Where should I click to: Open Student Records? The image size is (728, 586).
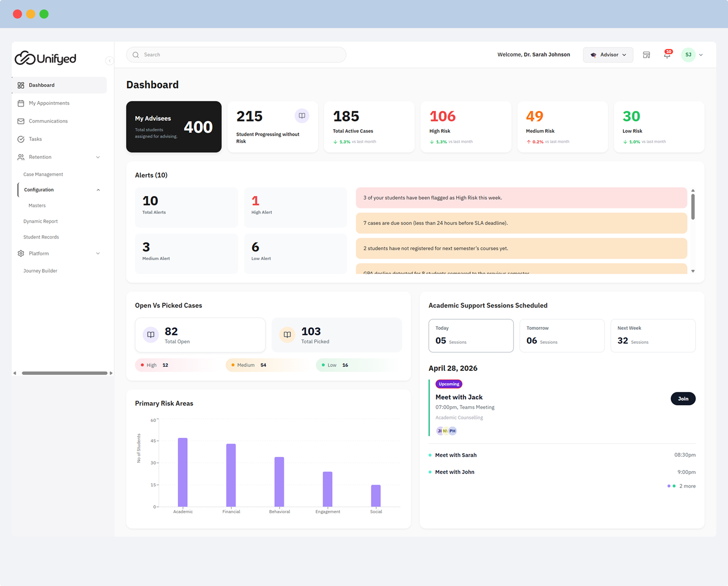[x=41, y=237]
